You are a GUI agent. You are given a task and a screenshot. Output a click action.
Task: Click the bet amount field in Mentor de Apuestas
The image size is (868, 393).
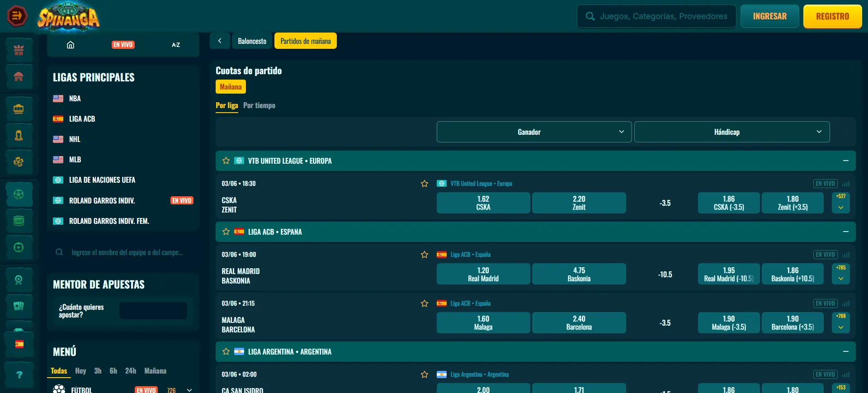click(153, 311)
